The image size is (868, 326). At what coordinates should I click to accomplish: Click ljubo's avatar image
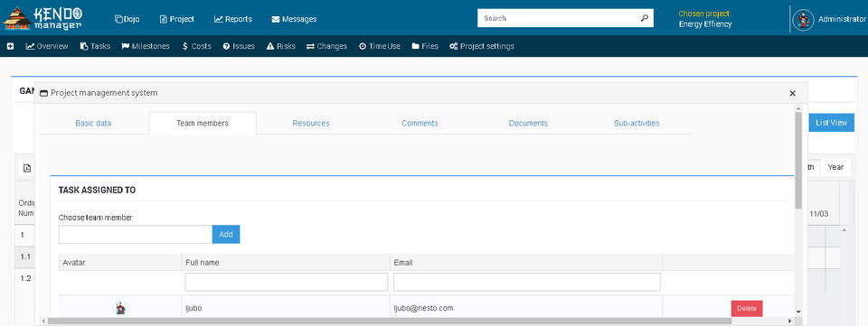(120, 308)
